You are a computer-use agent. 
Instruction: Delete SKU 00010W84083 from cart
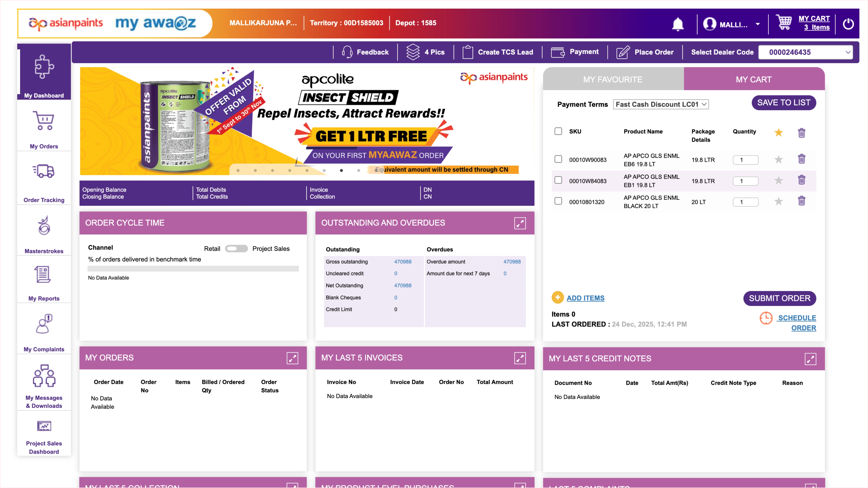coord(802,180)
